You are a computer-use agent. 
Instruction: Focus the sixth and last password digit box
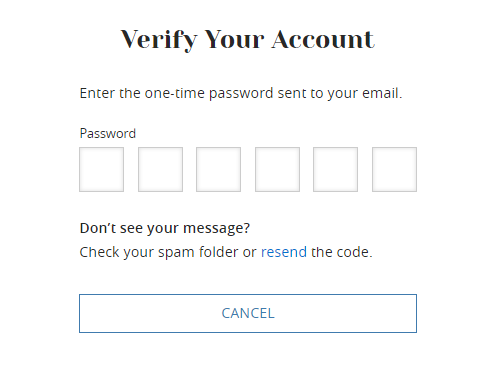pyautogui.click(x=394, y=169)
